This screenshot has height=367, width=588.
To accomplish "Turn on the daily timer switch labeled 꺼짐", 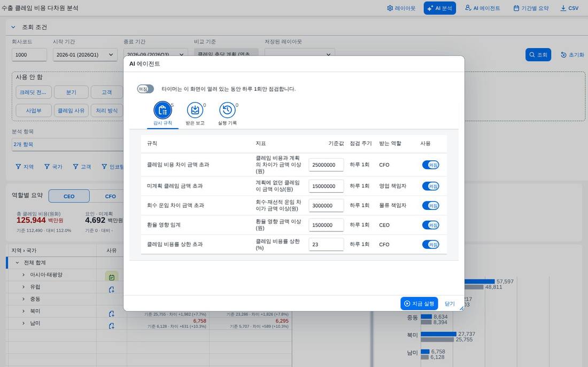I will coord(145,89).
